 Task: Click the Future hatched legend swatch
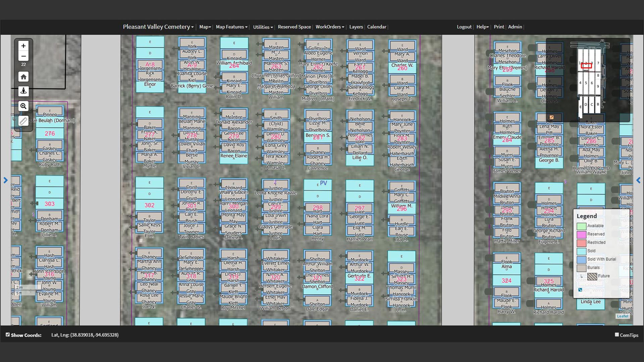(592, 277)
